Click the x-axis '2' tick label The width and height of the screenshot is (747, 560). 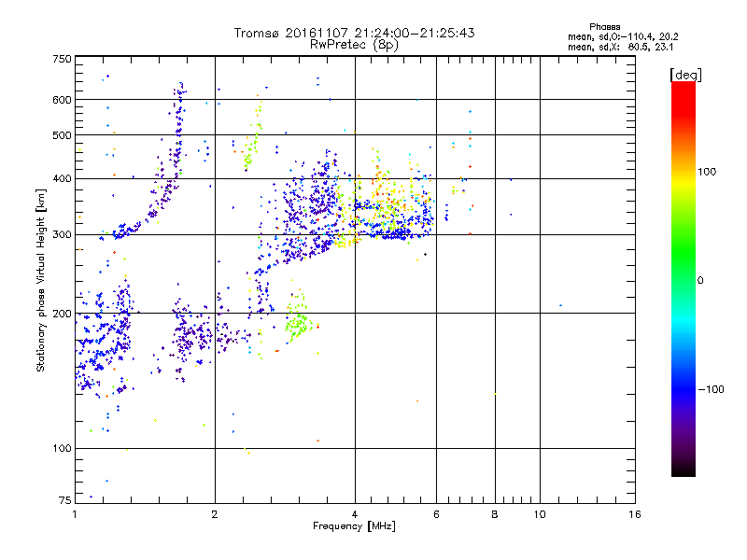[215, 514]
